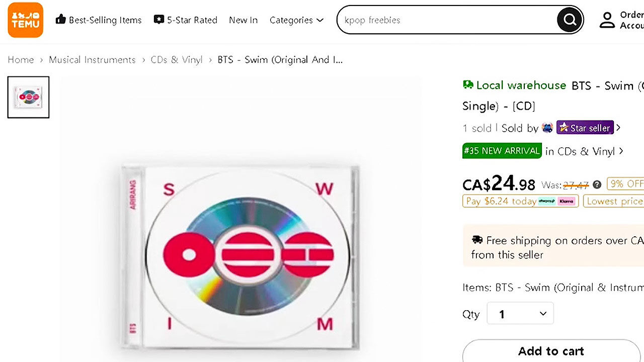Click the Local warehouse truck icon
644x362 pixels.
(468, 85)
